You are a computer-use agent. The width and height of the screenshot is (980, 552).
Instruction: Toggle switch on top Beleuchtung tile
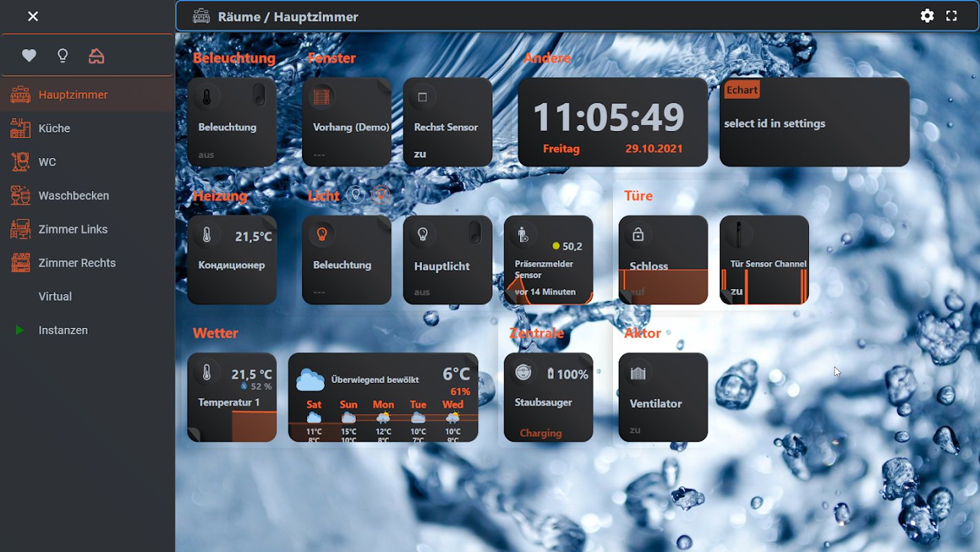(x=259, y=95)
